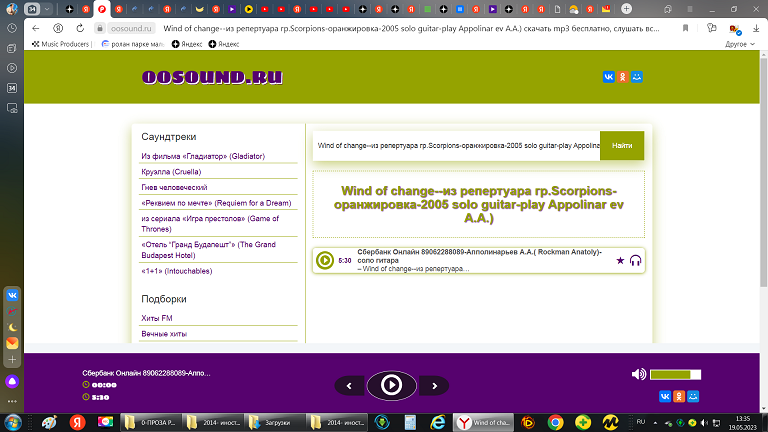Image resolution: width=768 pixels, height=432 pixels.
Task: Open the Круэлла (Cruella) soundtrack link
Action: click(171, 172)
